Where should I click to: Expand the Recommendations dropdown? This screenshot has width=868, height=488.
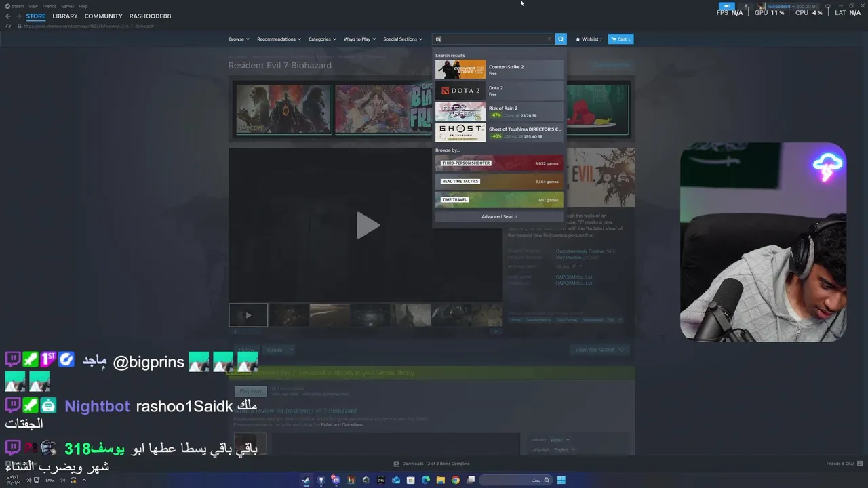[279, 39]
